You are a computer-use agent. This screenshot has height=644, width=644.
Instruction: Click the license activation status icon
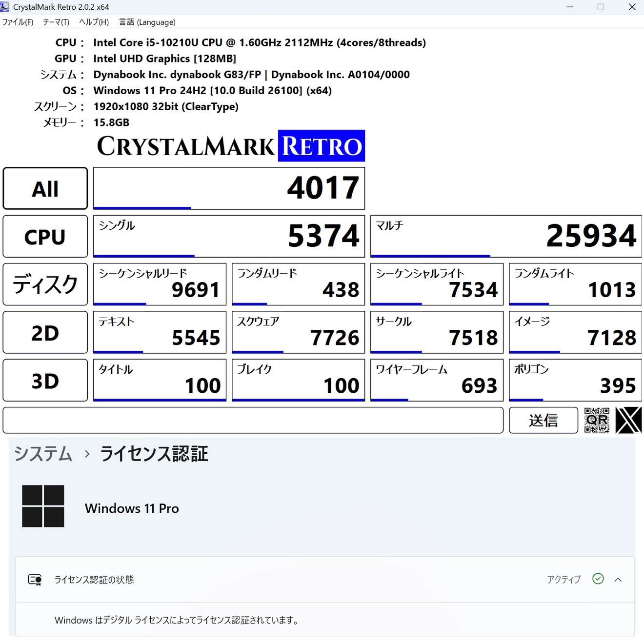tap(35, 580)
